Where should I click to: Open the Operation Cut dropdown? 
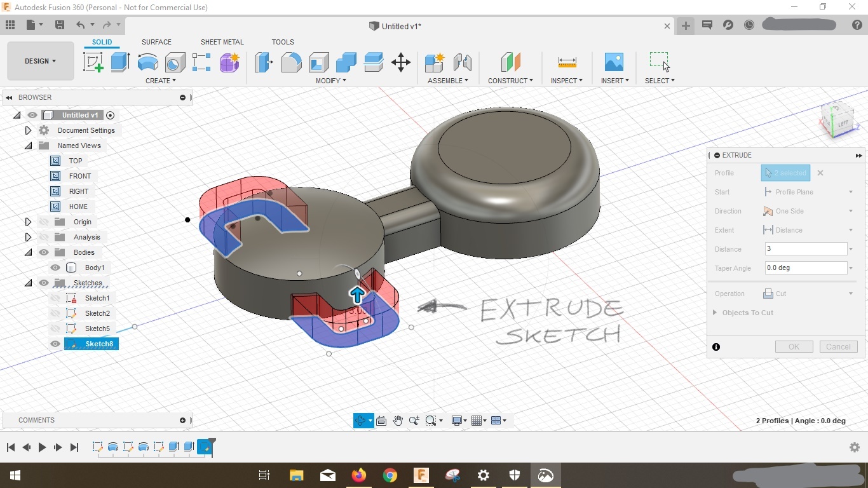click(808, 294)
